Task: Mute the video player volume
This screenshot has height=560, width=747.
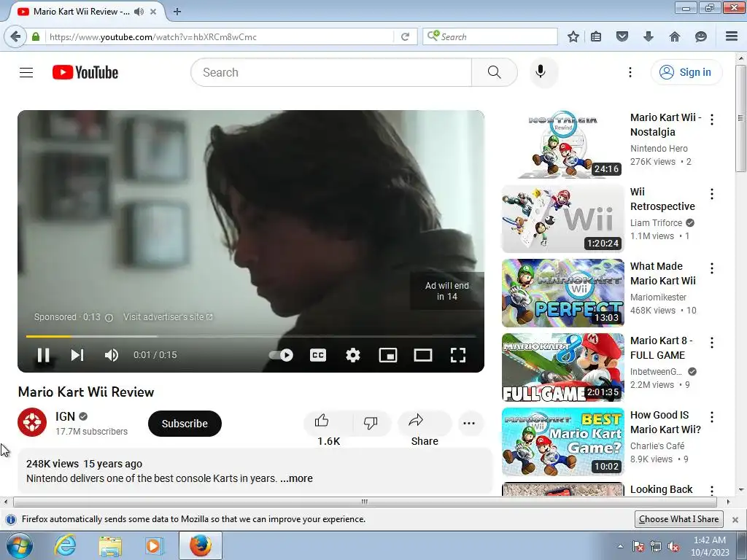Action: coord(112,355)
